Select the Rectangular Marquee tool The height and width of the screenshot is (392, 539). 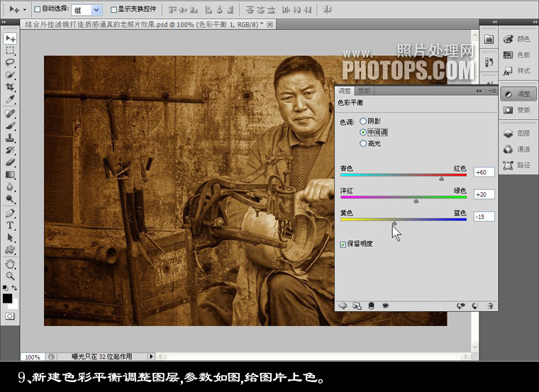pos(11,50)
